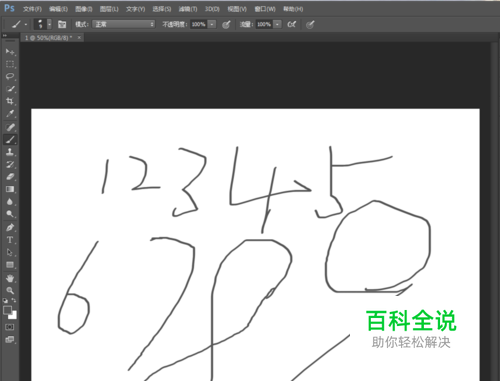
Task: Select the Brush tool in toolbox
Action: tap(10, 139)
